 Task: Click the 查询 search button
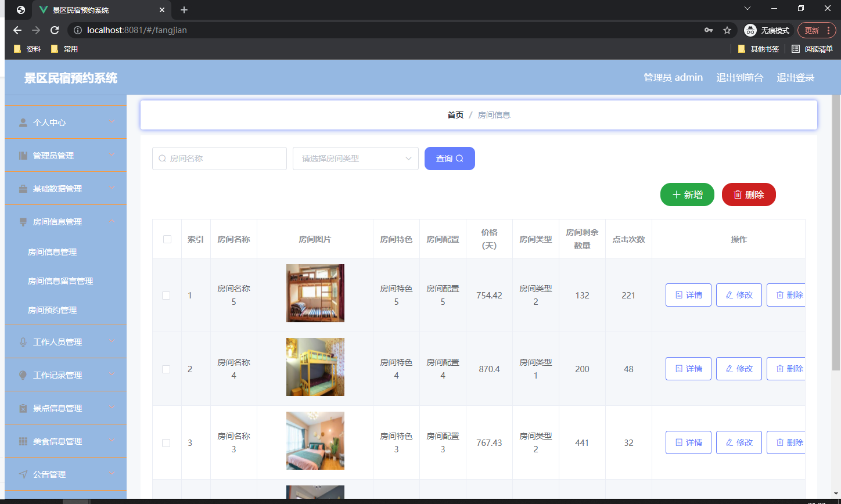coord(450,159)
